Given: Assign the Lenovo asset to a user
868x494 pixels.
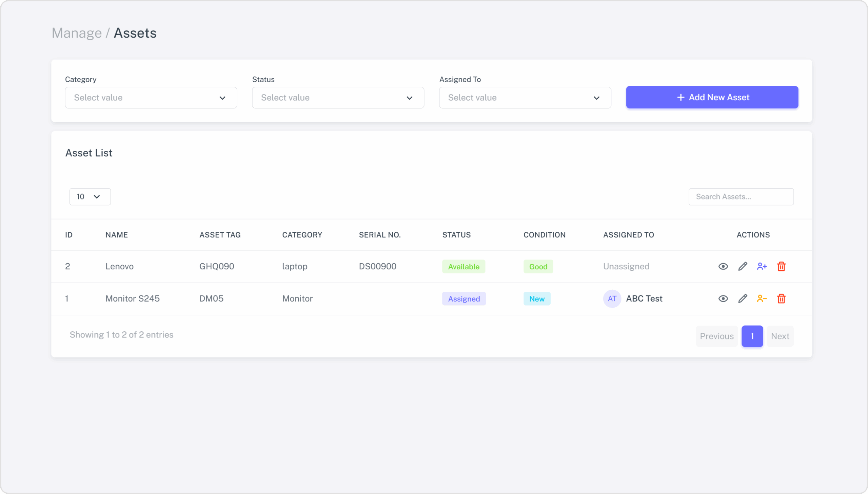Looking at the screenshot, I should click(x=762, y=266).
